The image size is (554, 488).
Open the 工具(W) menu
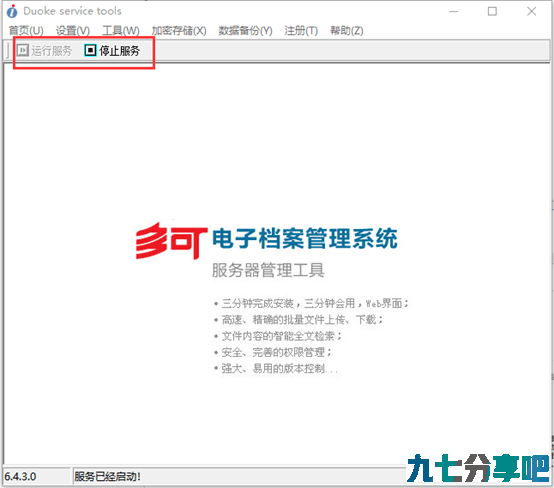pos(121,31)
